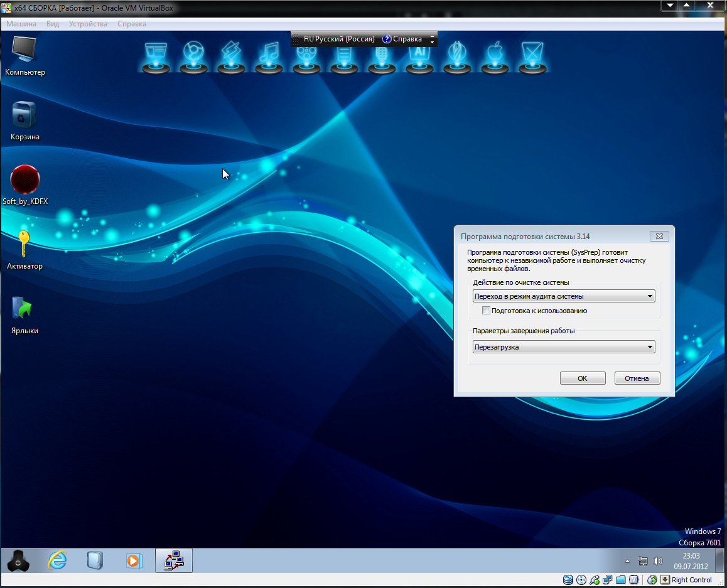Click the RU Русский language indicator
727x588 pixels.
[339, 39]
